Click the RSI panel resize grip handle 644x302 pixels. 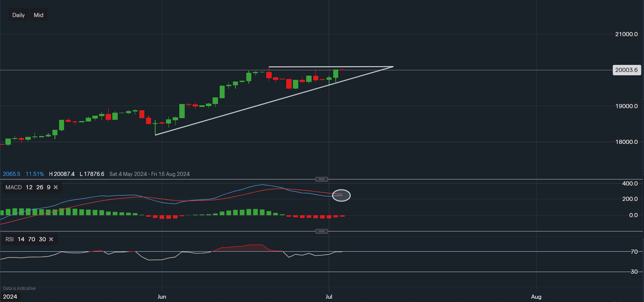tap(321, 231)
